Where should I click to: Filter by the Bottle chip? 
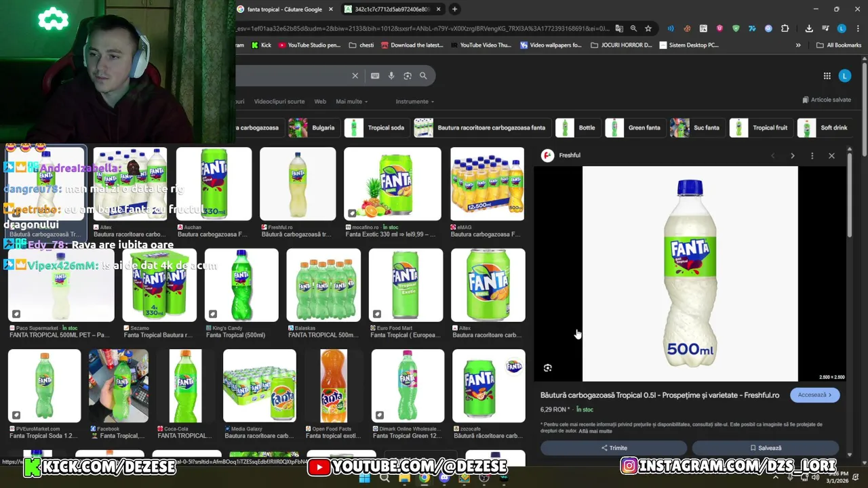coord(577,127)
